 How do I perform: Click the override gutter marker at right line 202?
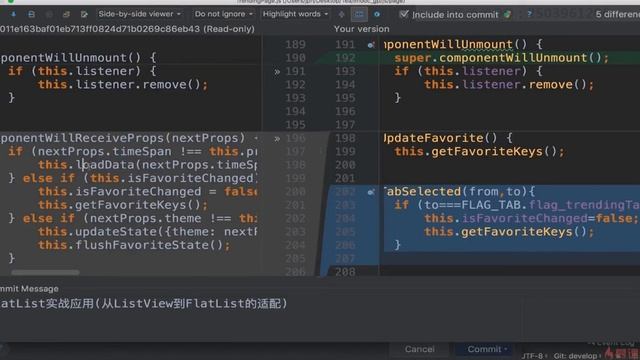[x=371, y=192]
